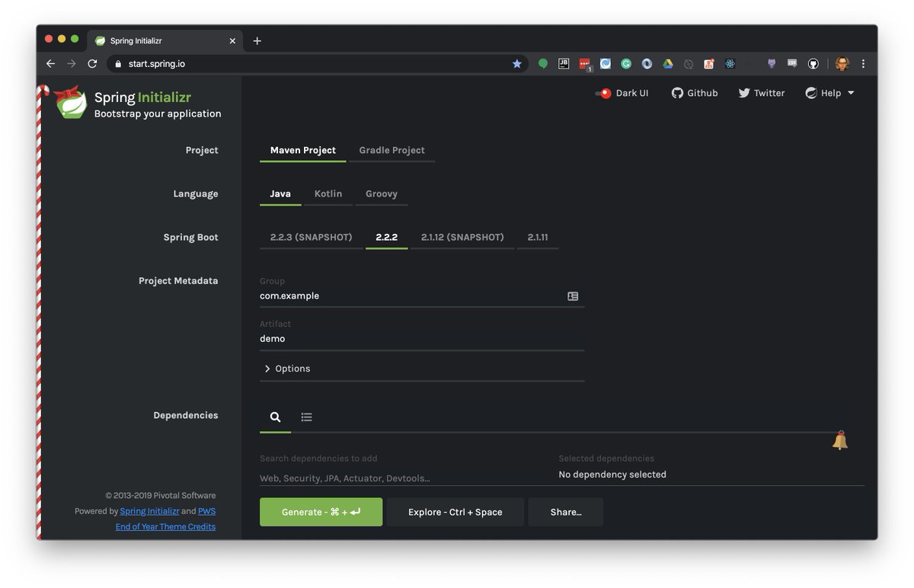Select Spring Boot 2.1.12 (SNAPSHOT)
Screen dimensions: 914x588
pos(462,238)
